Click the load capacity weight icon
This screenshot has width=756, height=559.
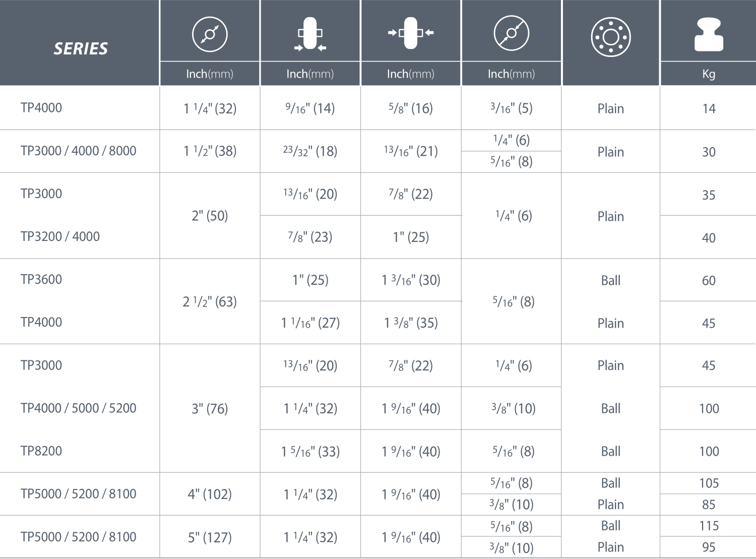709,34
